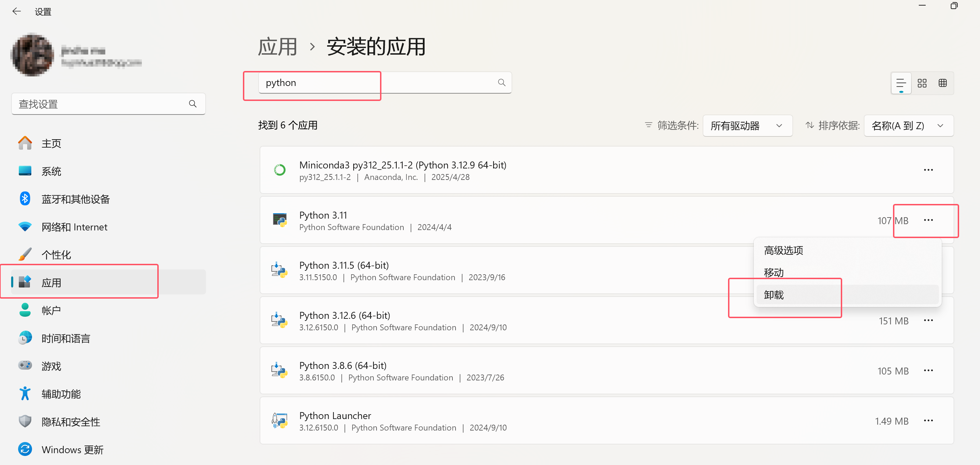Click the 应用 breadcrumb link

[x=277, y=47]
